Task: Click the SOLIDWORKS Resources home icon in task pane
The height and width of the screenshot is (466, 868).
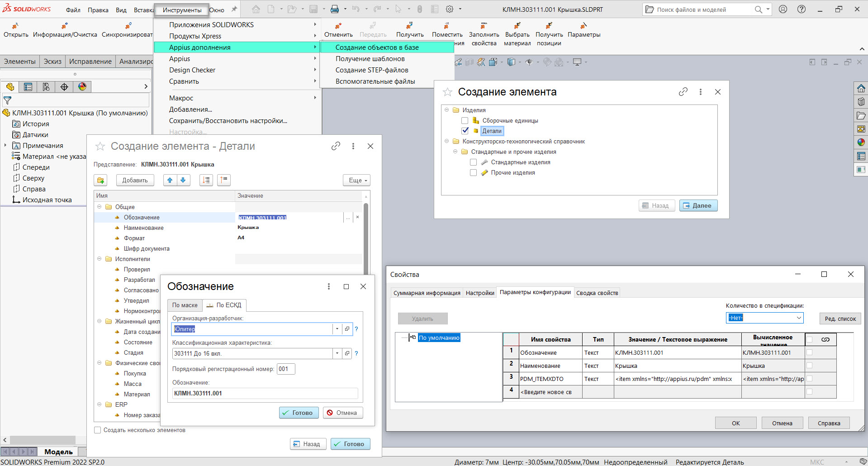Action: (x=861, y=88)
